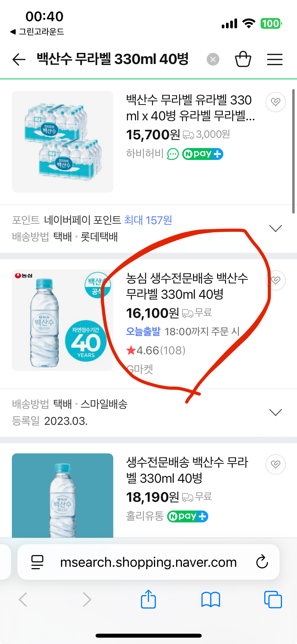Tap the back arrow beside the search query
297x644 pixels.
coord(19,59)
